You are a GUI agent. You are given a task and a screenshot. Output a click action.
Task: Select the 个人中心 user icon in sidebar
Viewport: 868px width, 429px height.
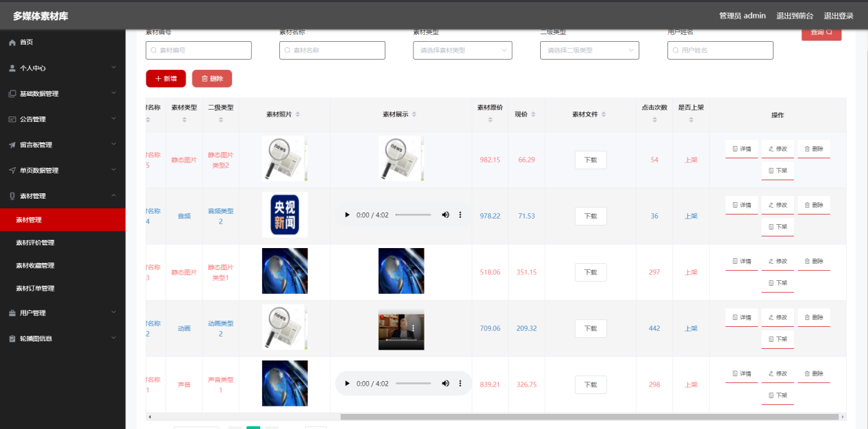(x=10, y=67)
